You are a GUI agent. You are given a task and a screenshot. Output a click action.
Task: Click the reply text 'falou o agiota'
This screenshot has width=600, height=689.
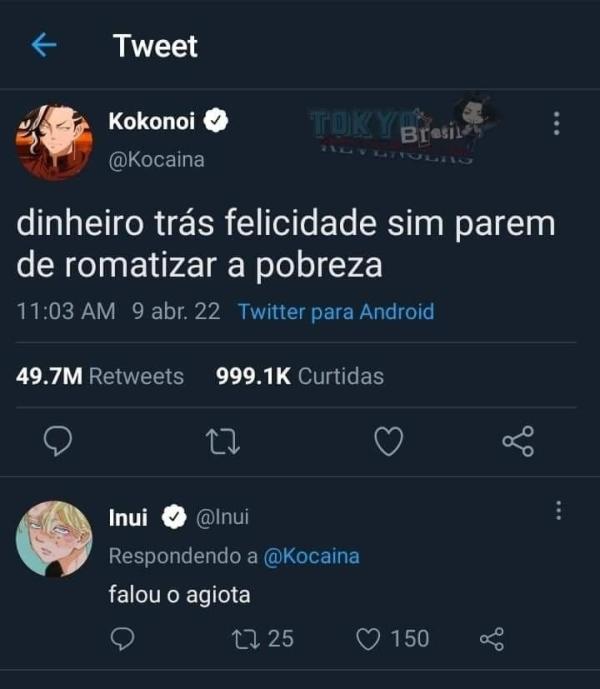(179, 595)
